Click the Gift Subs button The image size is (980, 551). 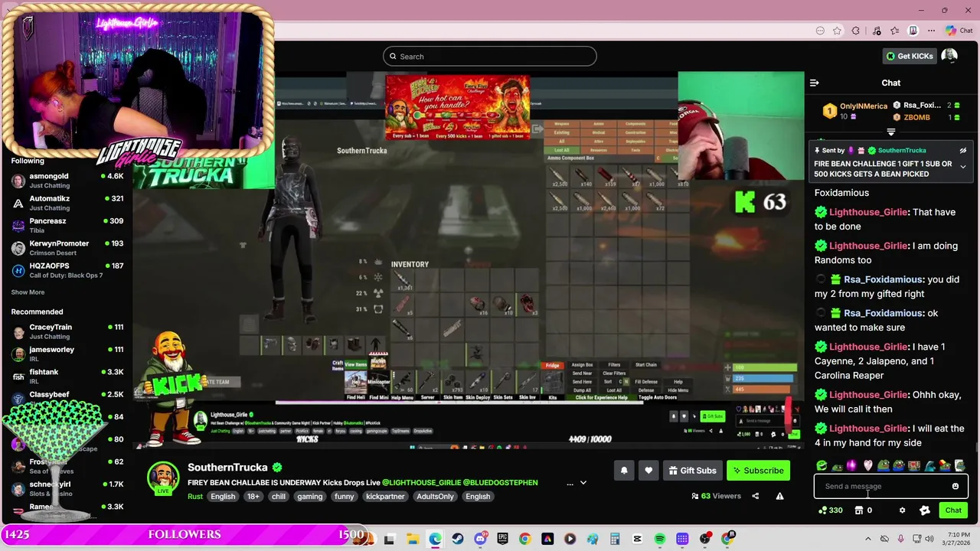[x=692, y=471]
